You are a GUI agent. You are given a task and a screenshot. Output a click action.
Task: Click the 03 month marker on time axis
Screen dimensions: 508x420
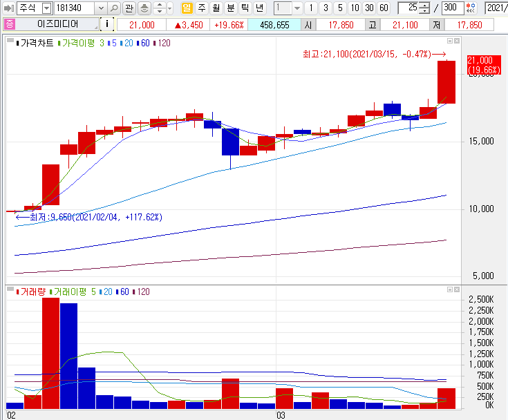[281, 415]
